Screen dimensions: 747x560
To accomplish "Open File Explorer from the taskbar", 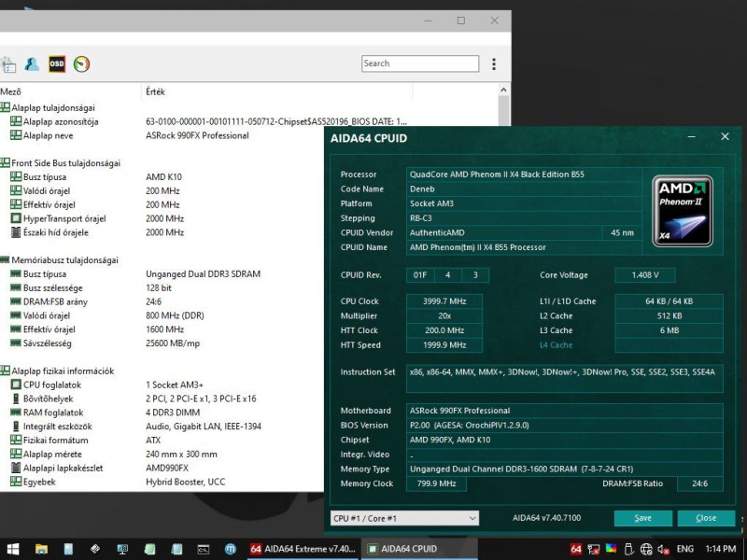I will [41, 549].
